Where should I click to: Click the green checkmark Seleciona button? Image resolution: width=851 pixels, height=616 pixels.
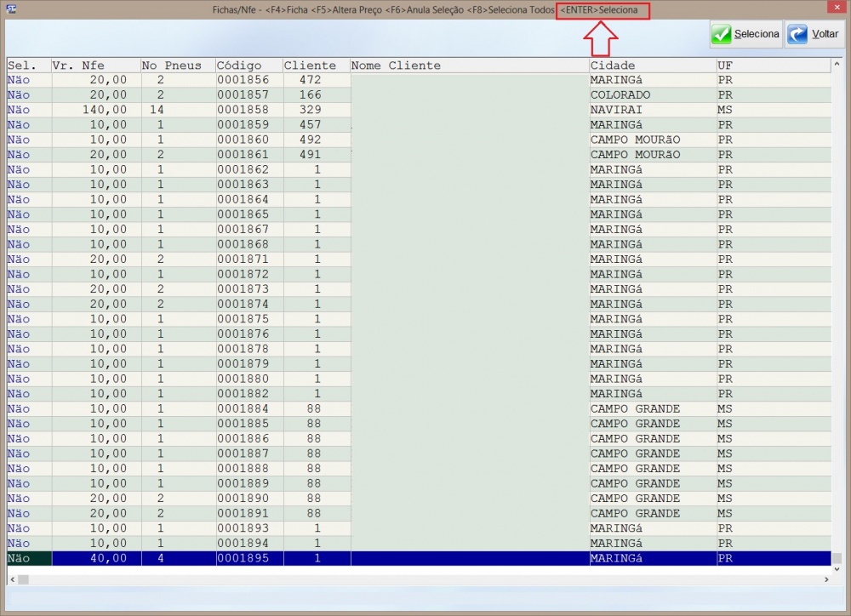746,35
